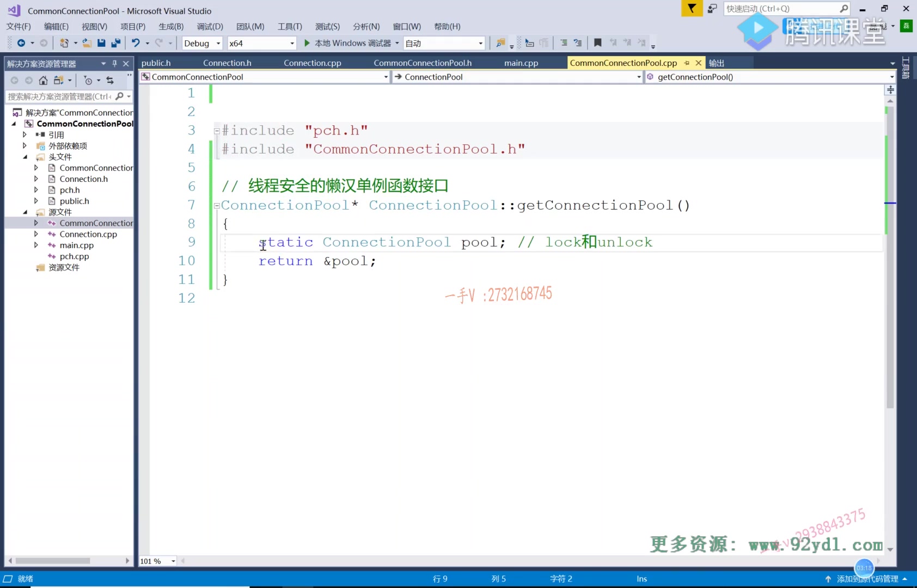Screen dimensions: 917x588
Task: Open the 101 % zoom dropdown
Action: 173,561
